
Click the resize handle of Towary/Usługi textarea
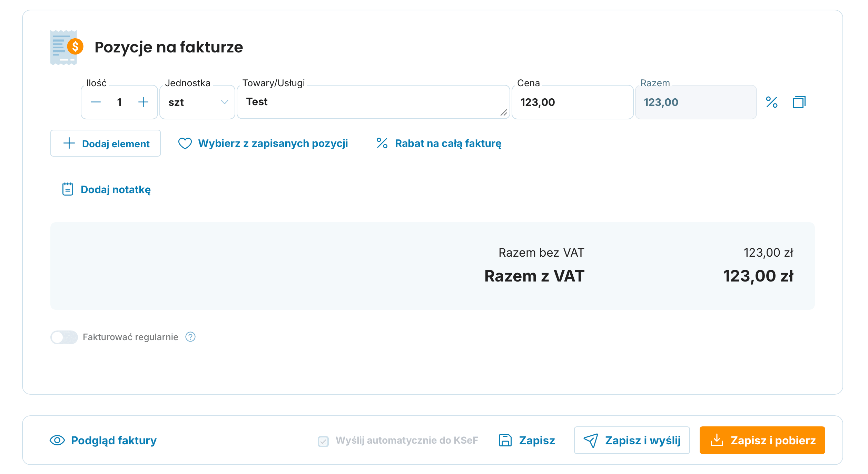pyautogui.click(x=504, y=113)
